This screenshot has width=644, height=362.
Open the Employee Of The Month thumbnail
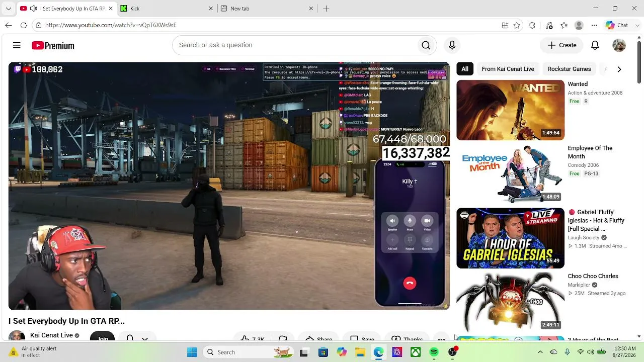pyautogui.click(x=510, y=174)
